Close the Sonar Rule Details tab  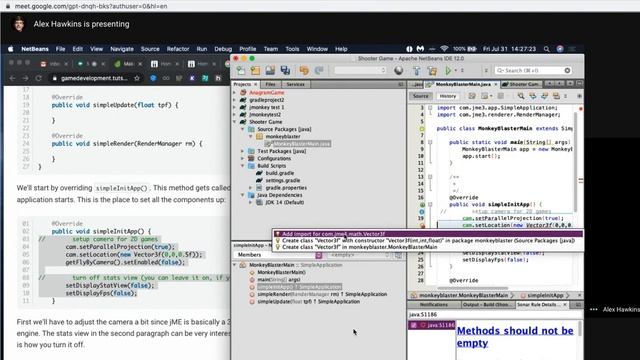point(565,305)
